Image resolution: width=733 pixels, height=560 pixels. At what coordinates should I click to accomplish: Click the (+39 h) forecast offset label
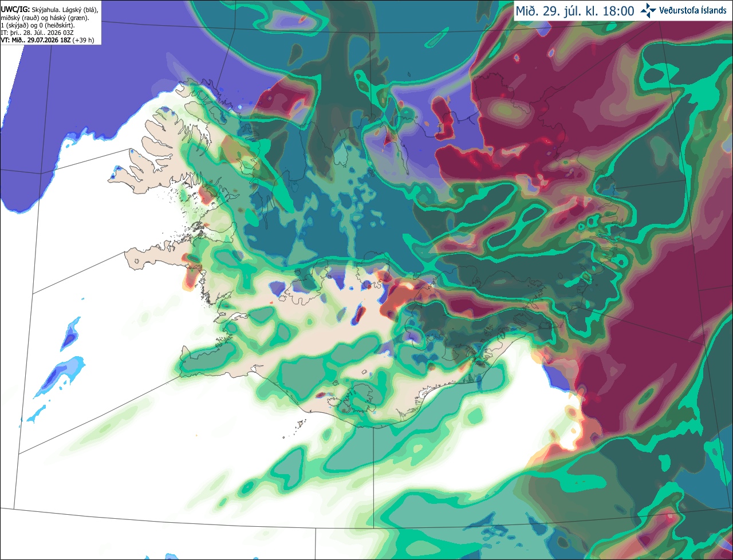click(83, 40)
